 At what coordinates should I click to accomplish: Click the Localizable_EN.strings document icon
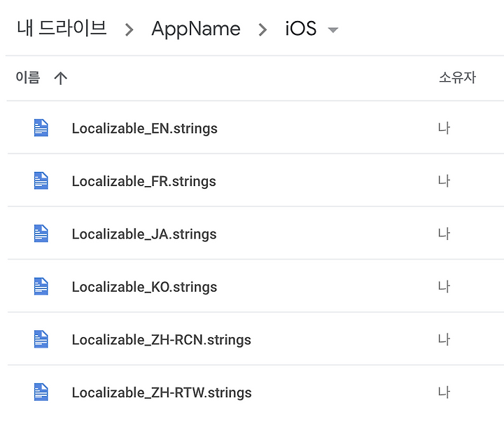point(41,128)
